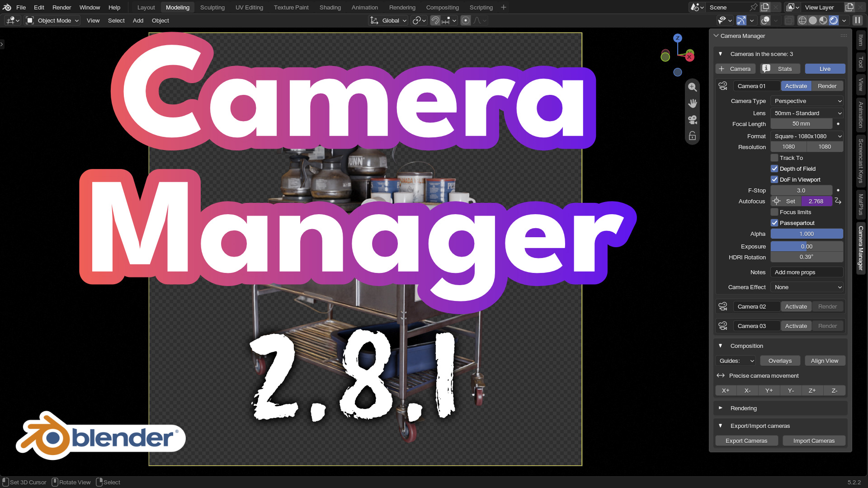Open the Format Square - 1080x1080 dropdown

pos(807,136)
